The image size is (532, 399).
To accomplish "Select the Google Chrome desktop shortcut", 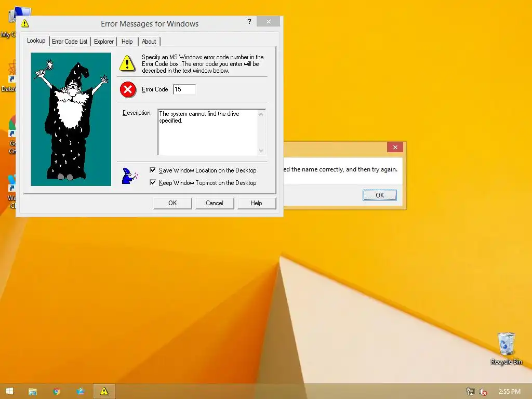I will tap(11, 135).
